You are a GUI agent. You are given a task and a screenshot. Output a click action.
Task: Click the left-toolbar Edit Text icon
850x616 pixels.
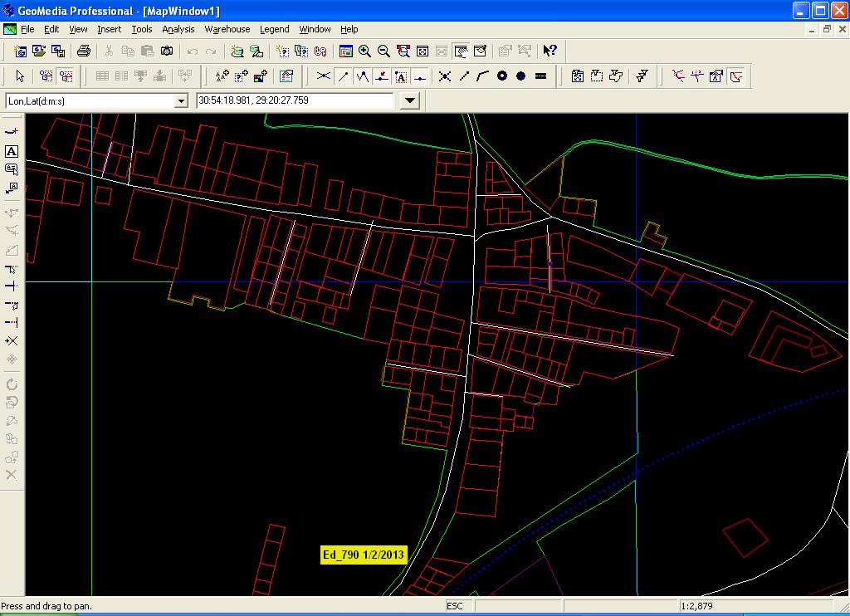point(12,169)
